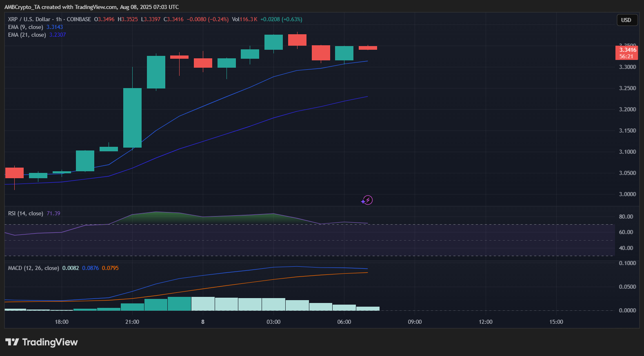This screenshot has height=356, width=644.
Task: Click the 03:00 time axis label
Action: pos(273,322)
